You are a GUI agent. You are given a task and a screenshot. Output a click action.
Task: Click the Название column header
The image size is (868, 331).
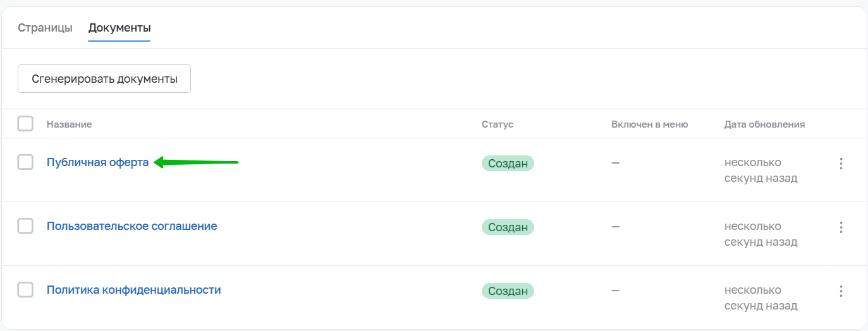pyautogui.click(x=69, y=124)
